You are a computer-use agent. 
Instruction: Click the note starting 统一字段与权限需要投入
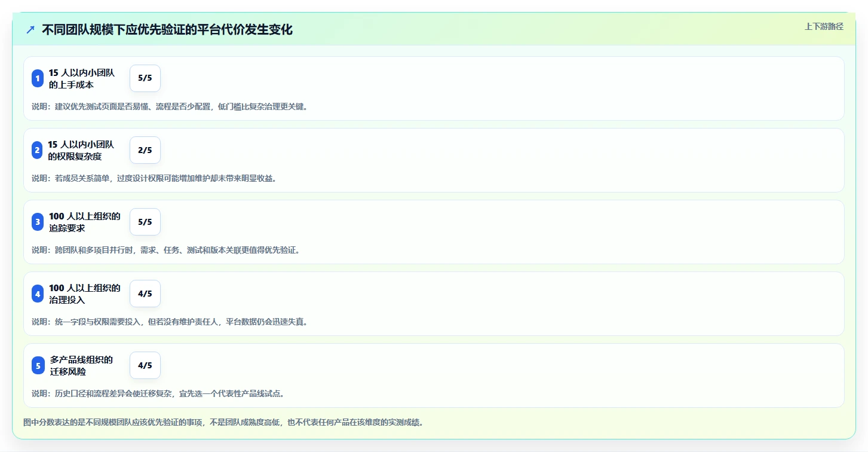170,322
